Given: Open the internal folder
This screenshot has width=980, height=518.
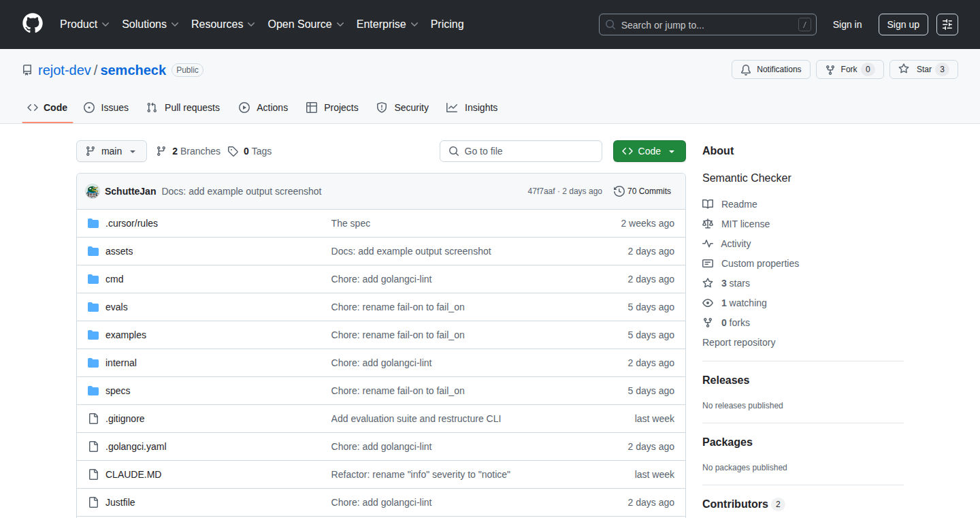Looking at the screenshot, I should 121,363.
